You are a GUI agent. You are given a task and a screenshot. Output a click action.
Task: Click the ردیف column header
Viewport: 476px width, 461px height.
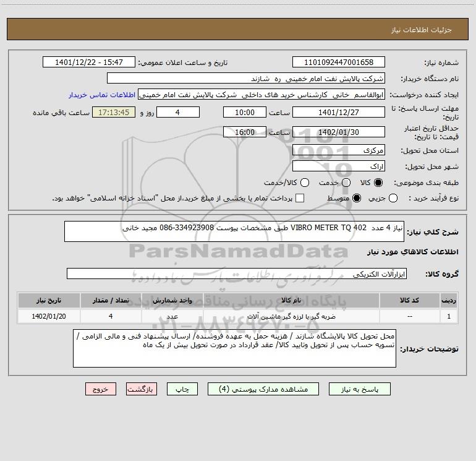449,300
